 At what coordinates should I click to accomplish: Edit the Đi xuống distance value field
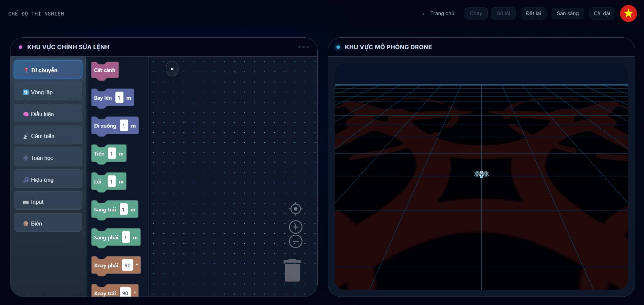(x=124, y=126)
